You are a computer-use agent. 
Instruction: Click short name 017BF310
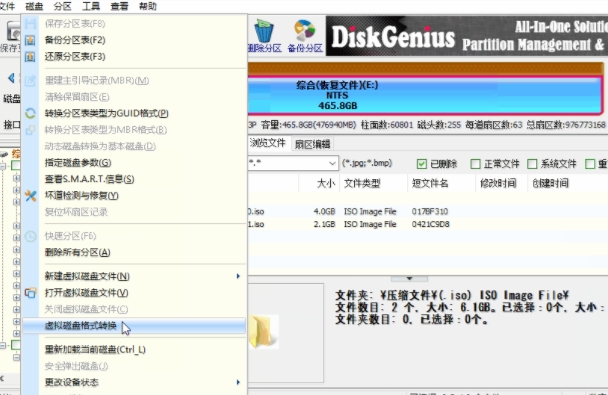(430, 212)
